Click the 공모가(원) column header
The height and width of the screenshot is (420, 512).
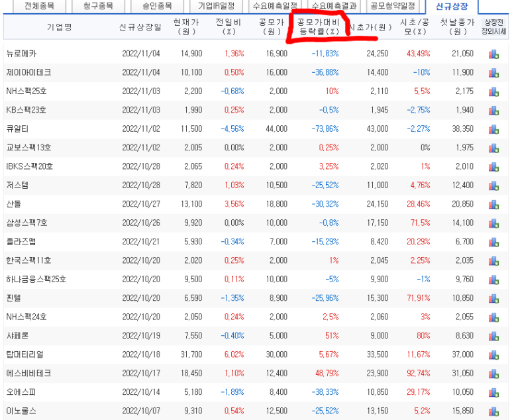(x=272, y=26)
